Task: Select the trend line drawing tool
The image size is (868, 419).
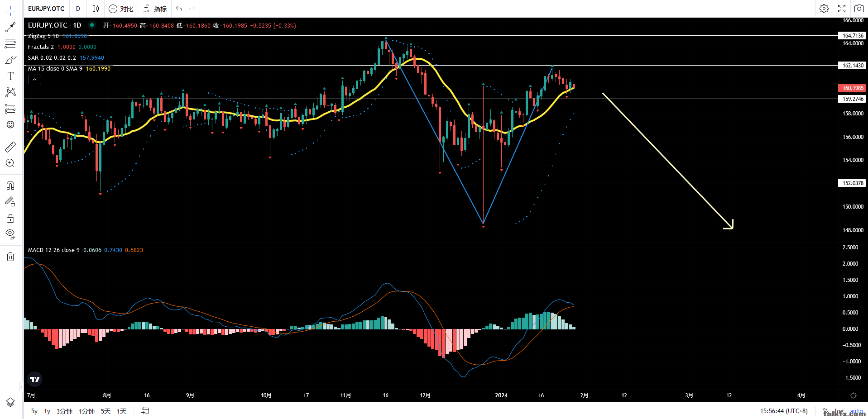Action: coord(10,28)
